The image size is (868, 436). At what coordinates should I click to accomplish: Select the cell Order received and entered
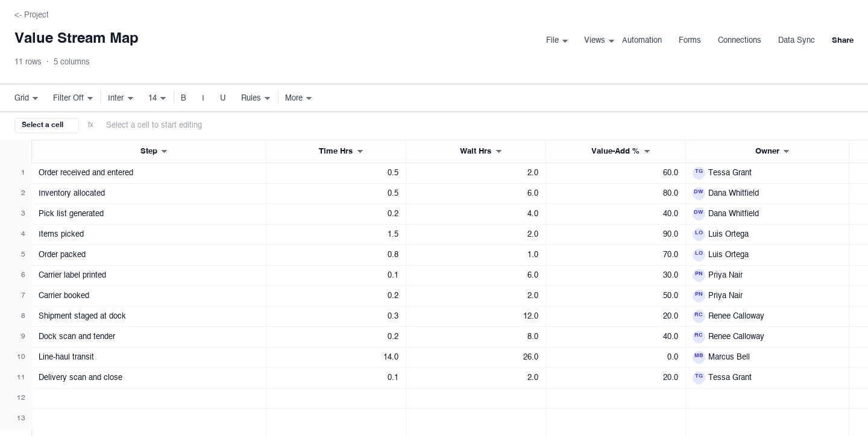tap(149, 173)
